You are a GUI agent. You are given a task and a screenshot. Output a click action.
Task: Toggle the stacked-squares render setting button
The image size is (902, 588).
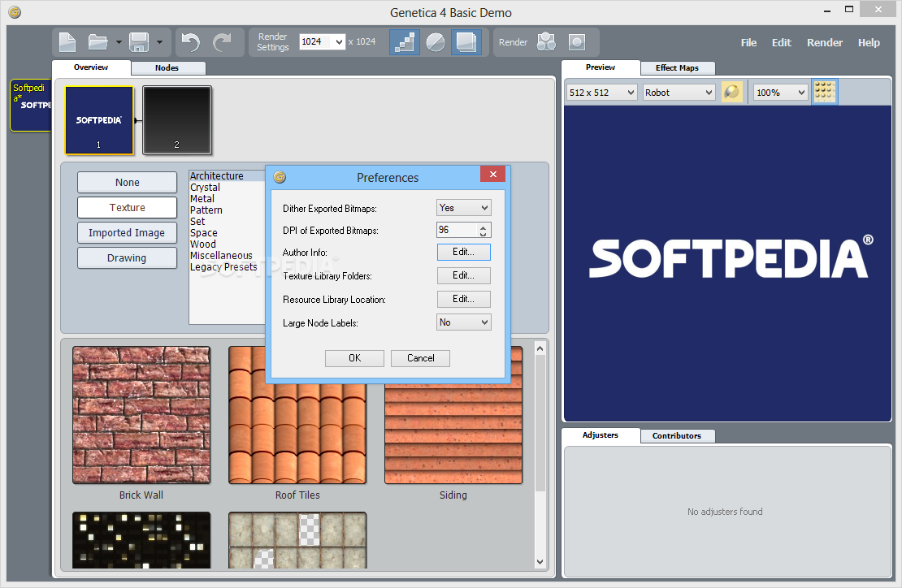466,42
